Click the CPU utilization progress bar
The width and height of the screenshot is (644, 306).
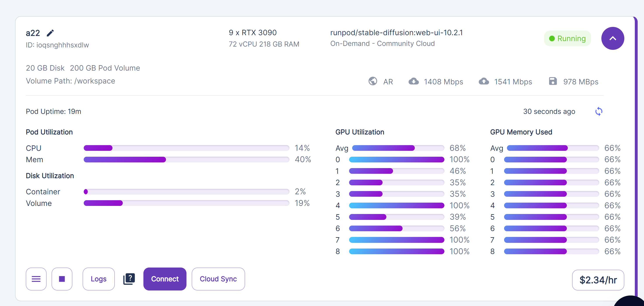pos(186,148)
